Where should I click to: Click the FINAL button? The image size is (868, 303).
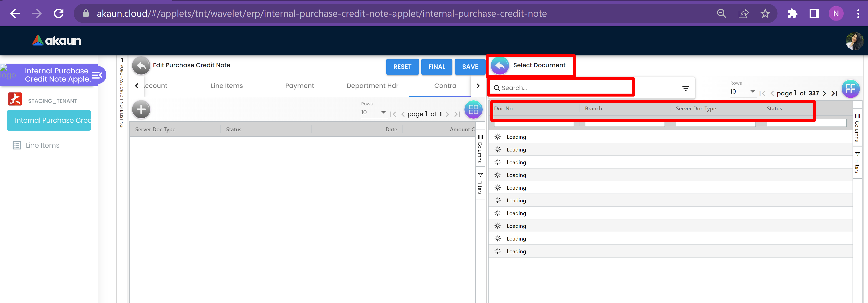tap(436, 67)
